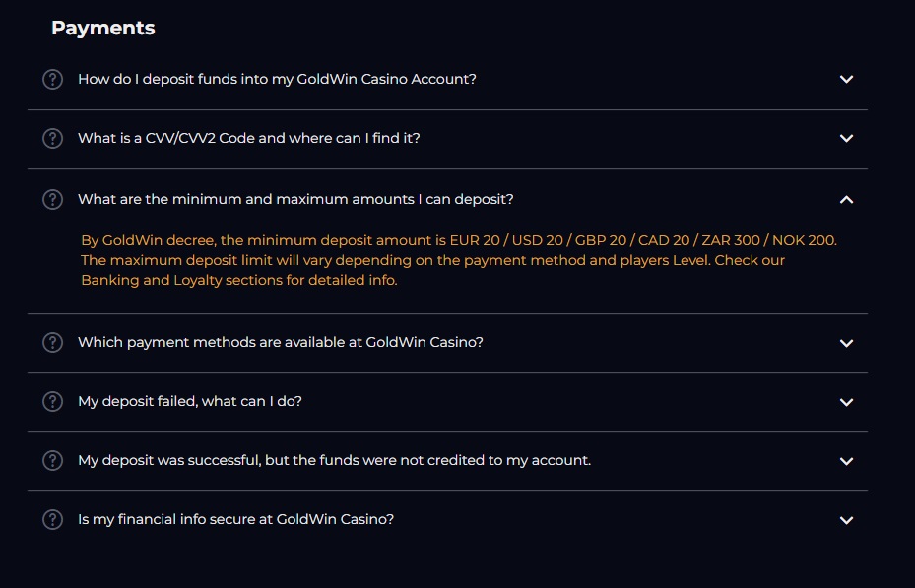The image size is (915, 588).
Task: Open 'How do I deposit funds' question text
Action: tap(277, 79)
